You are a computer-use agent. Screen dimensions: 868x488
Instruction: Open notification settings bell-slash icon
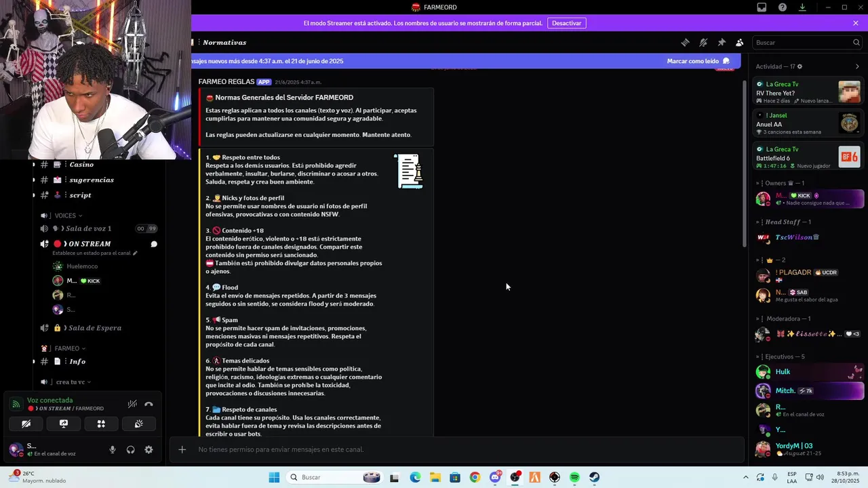[x=703, y=42]
